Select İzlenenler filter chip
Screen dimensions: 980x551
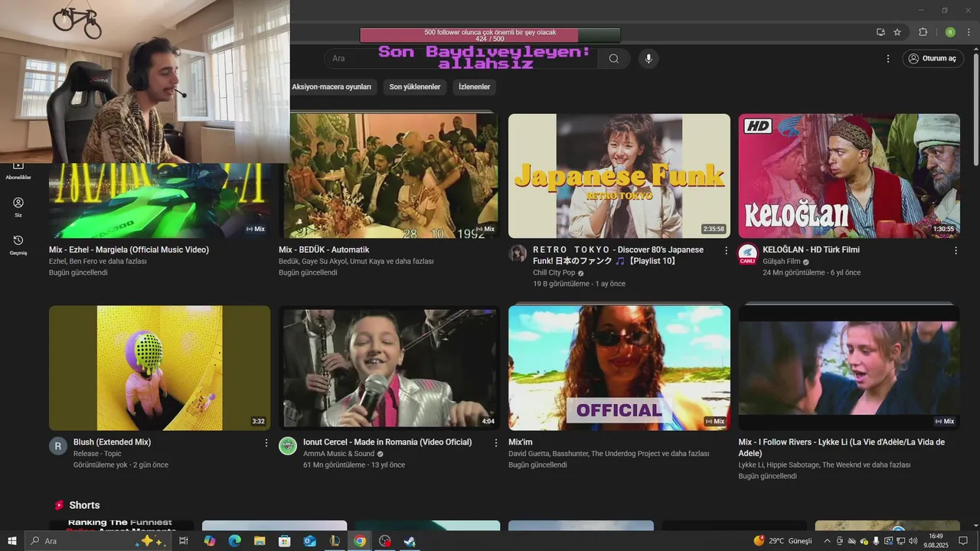coord(474,87)
